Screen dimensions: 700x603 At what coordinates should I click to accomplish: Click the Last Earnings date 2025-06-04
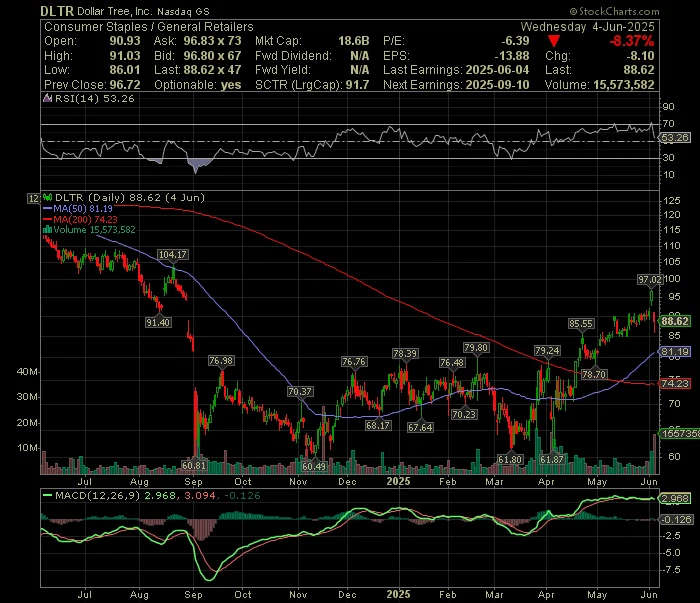click(497, 70)
